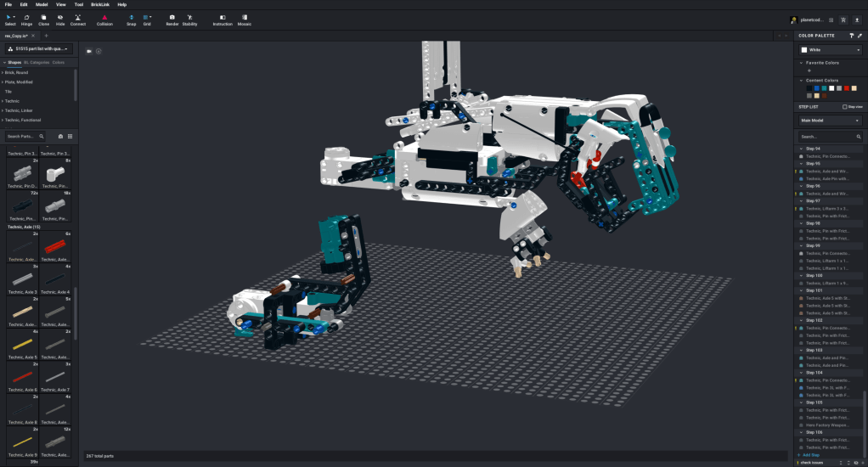Click the Add Step button
The height and width of the screenshot is (467, 868).
point(809,455)
